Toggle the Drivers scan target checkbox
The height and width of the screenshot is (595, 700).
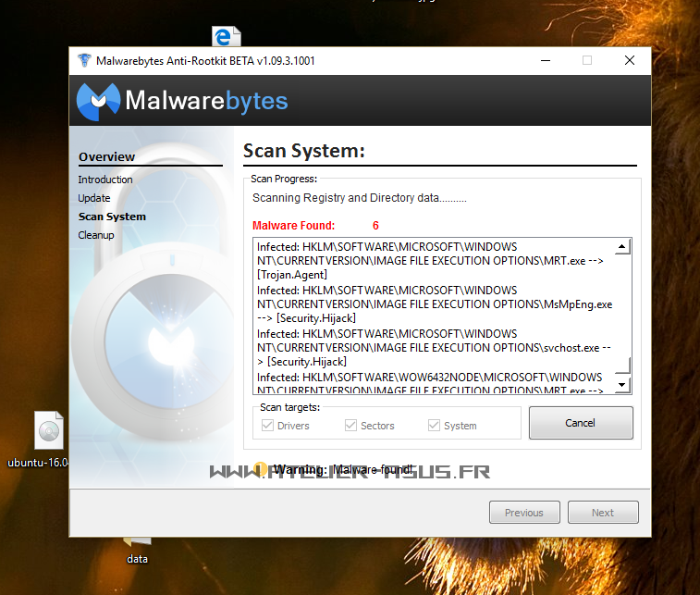(x=268, y=426)
